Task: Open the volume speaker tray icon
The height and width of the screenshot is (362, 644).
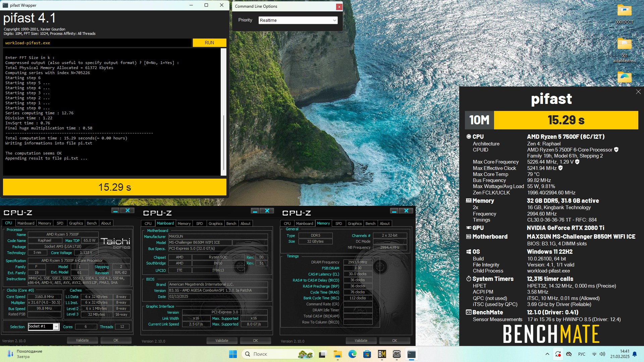Action: point(602,354)
